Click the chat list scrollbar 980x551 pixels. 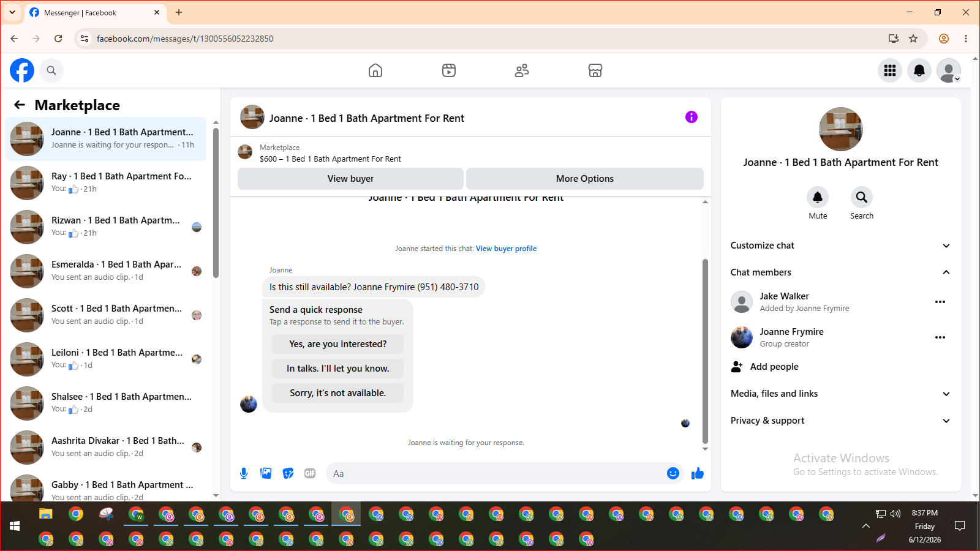[x=216, y=203]
